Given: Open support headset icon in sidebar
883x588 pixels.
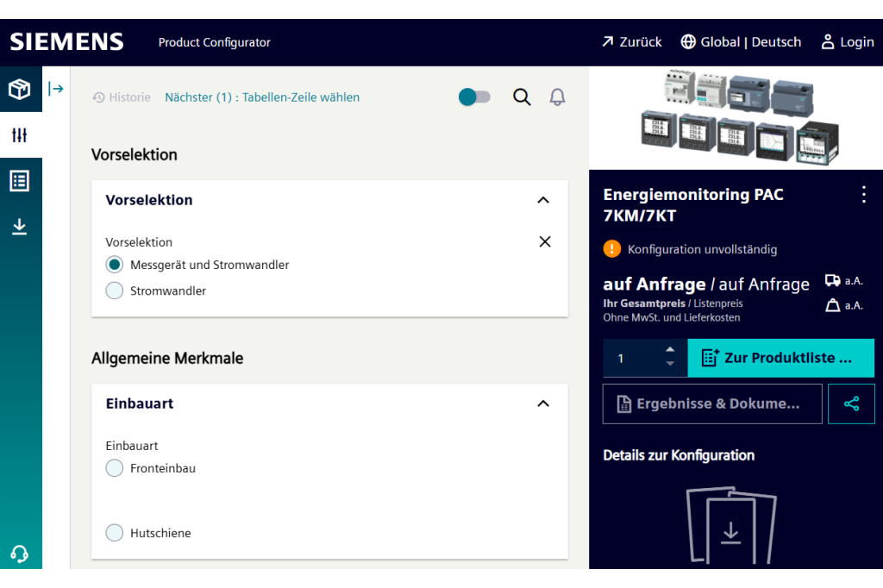Looking at the screenshot, I should (x=20, y=554).
